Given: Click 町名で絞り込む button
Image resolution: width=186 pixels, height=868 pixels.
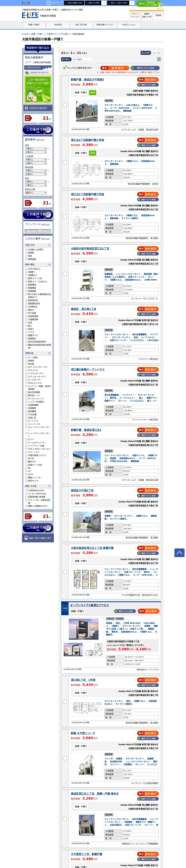Looking at the screenshot, I should click(x=38, y=67).
